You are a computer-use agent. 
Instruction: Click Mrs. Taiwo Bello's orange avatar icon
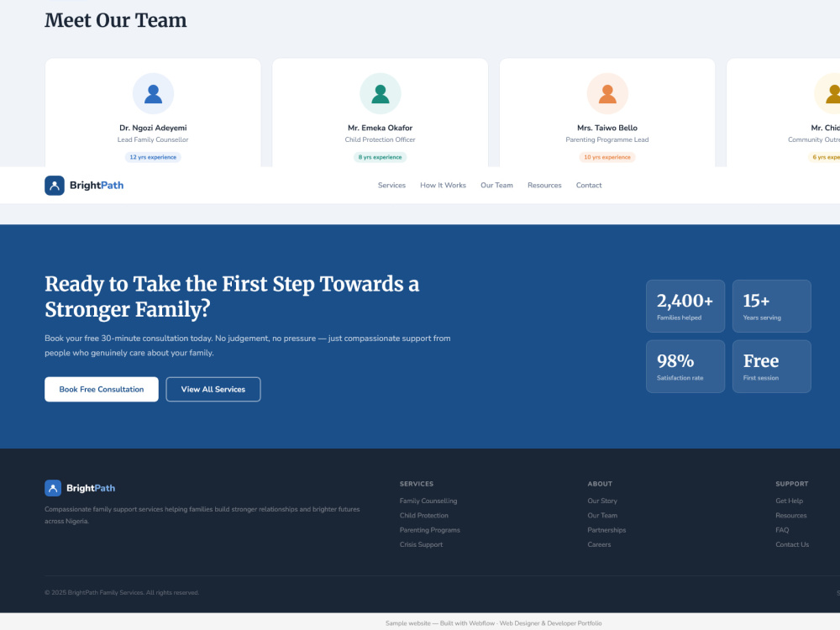coord(607,94)
